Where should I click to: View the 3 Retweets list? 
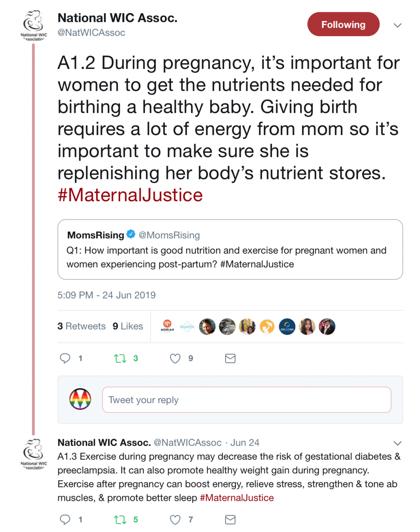coord(82,326)
